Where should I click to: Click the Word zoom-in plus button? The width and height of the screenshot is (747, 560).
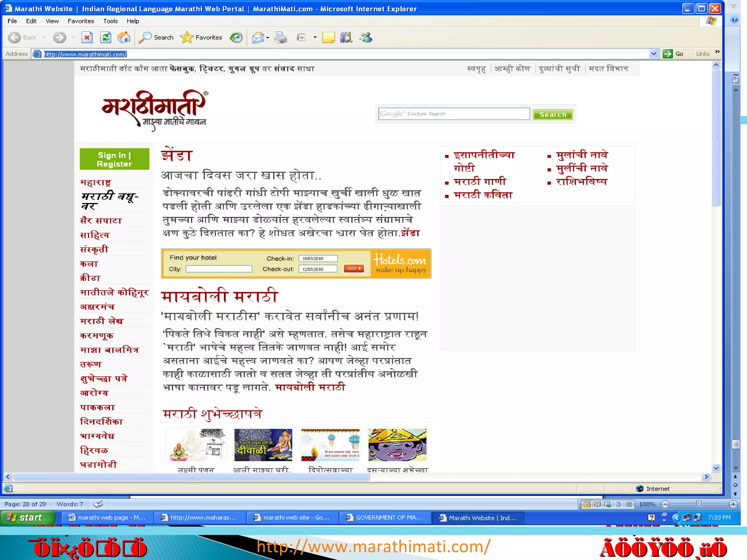pyautogui.click(x=733, y=504)
